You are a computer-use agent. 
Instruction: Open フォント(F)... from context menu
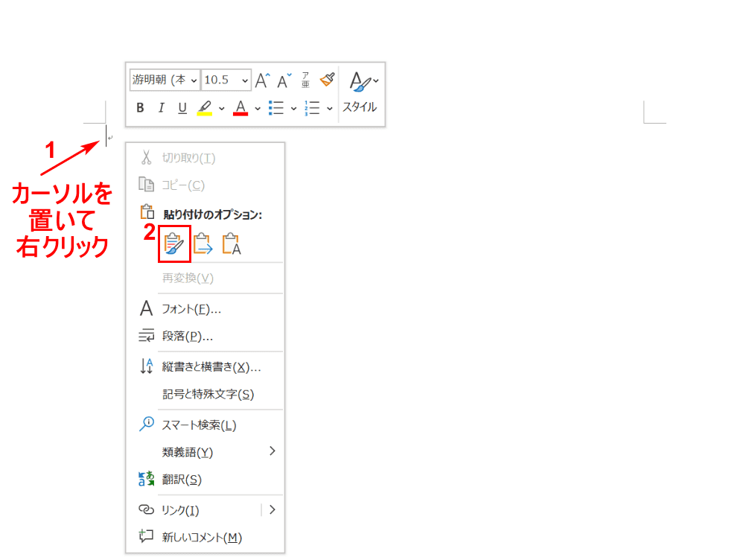(191, 309)
